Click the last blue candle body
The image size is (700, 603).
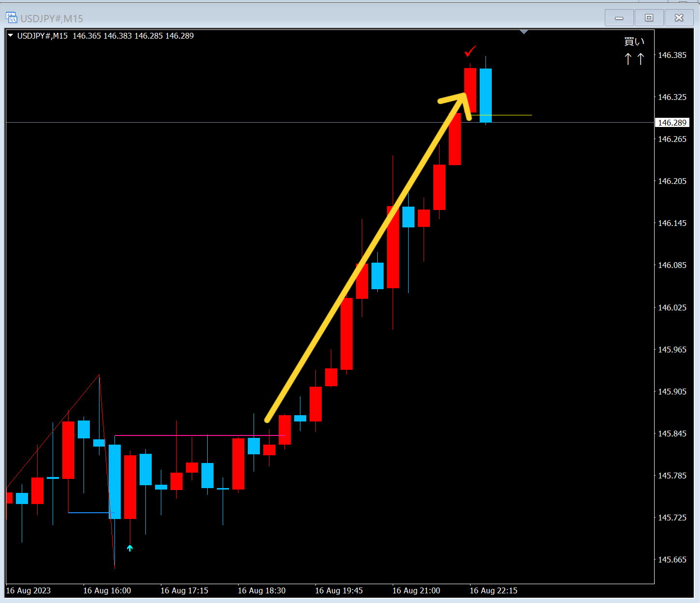pos(486,96)
